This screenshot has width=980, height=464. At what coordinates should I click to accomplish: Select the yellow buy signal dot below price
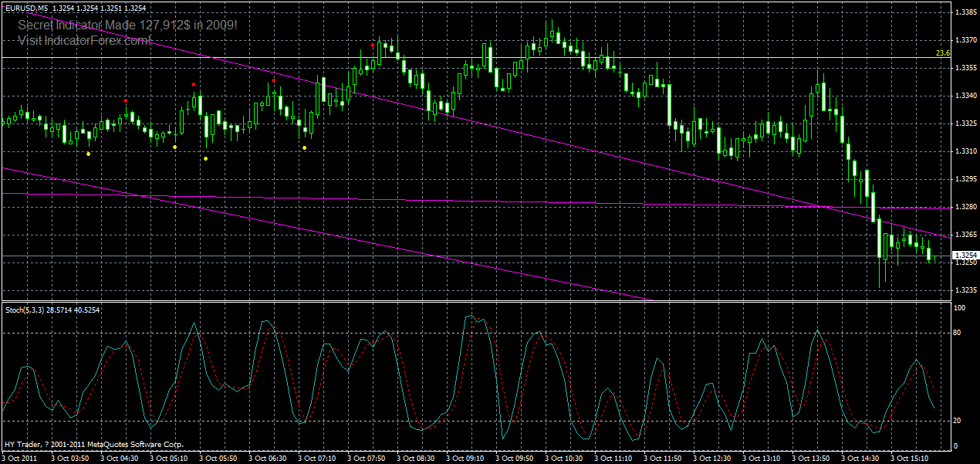point(88,154)
